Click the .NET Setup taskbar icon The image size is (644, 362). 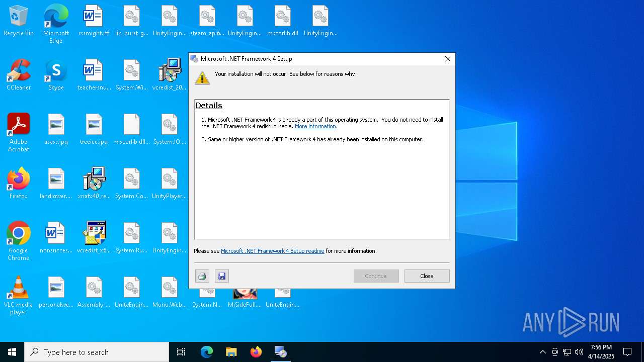tap(280, 352)
